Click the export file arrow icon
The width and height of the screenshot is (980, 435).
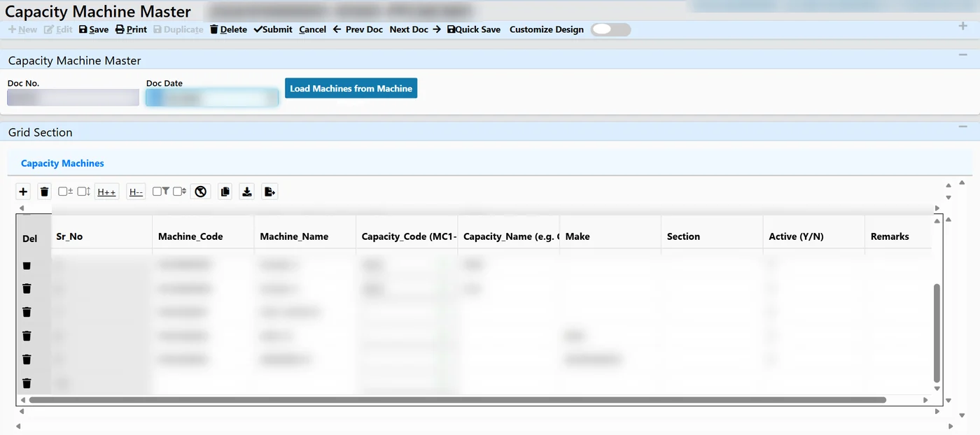(x=269, y=192)
